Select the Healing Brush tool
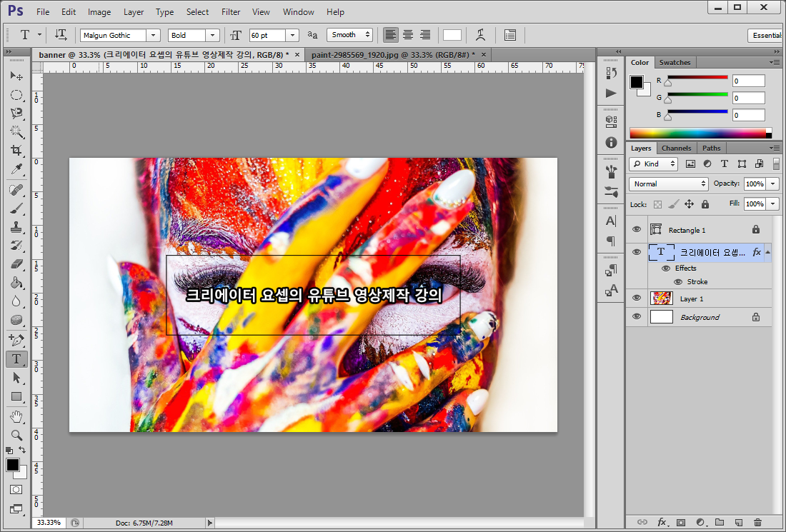The image size is (786, 532). (16, 190)
